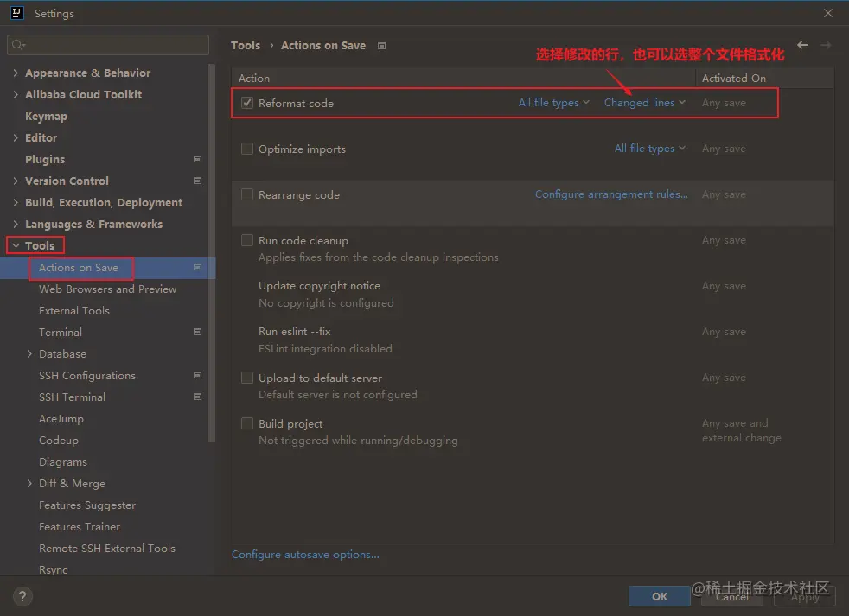Open help with the question mark button

[22, 596]
